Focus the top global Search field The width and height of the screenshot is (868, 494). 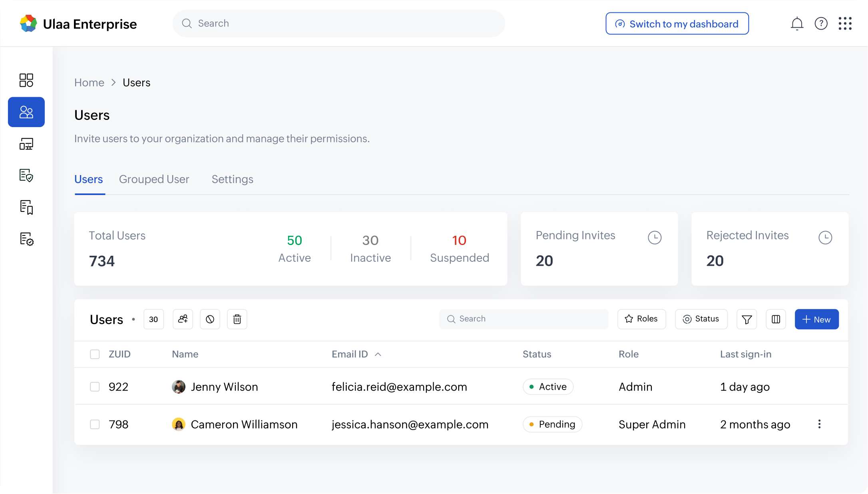pos(338,24)
